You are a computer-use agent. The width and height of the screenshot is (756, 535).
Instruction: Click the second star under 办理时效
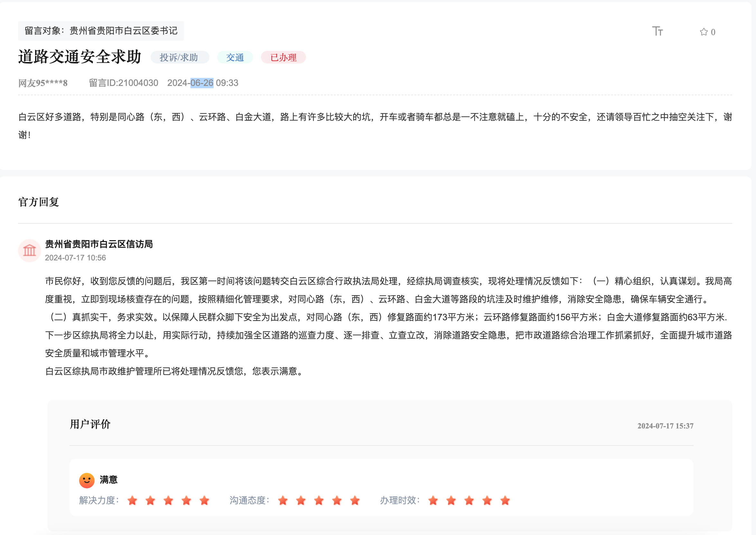pyautogui.click(x=451, y=501)
